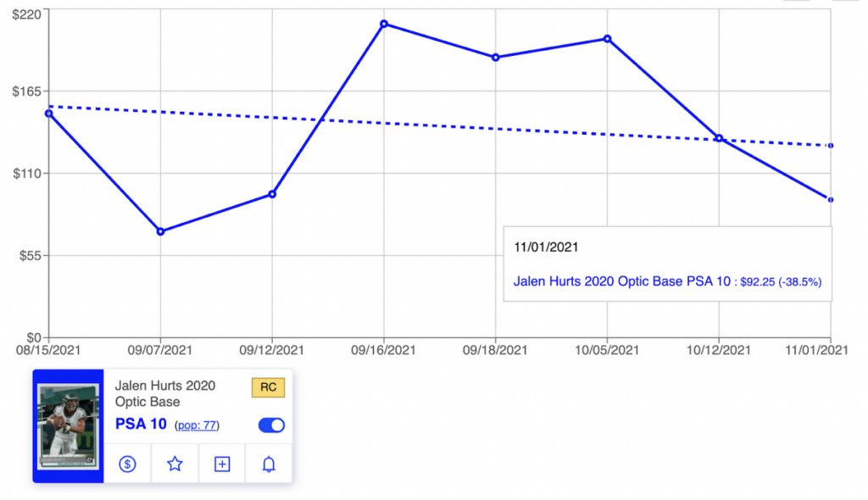Click the plus square add icon

point(222,464)
